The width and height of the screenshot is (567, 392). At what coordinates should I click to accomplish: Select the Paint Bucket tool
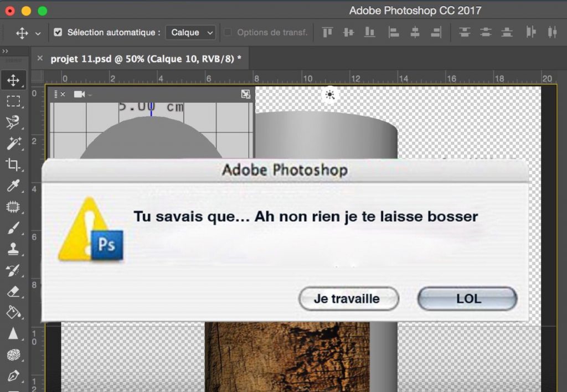13,312
